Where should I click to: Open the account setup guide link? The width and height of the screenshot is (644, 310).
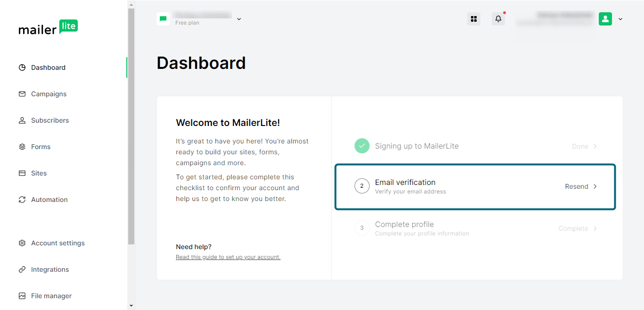(228, 257)
